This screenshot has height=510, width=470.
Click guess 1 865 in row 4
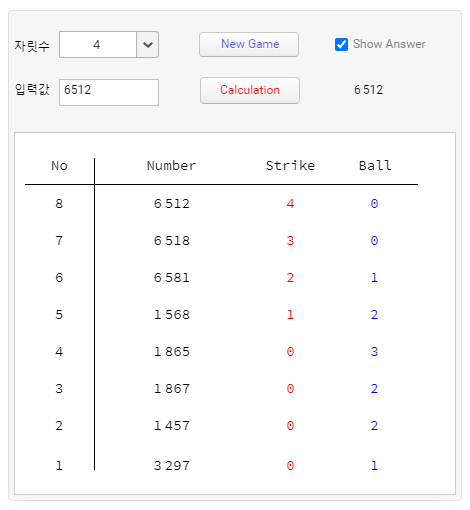click(x=172, y=352)
